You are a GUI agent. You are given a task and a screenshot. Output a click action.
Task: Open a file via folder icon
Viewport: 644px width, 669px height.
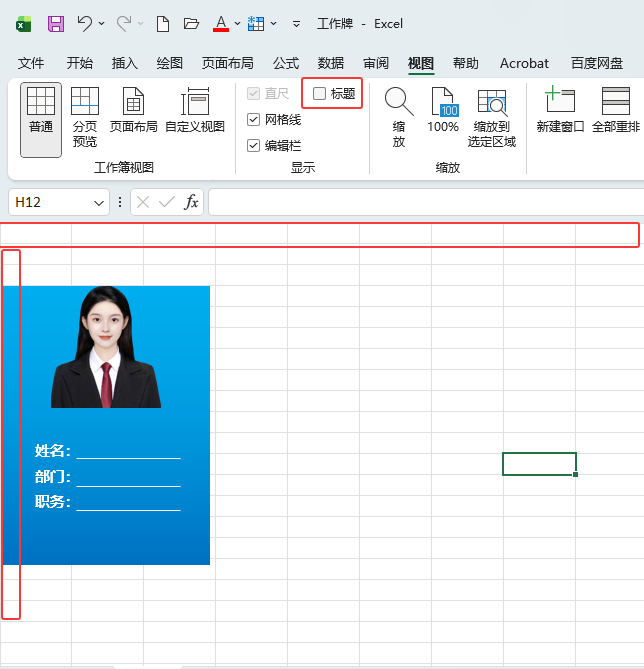coord(191,23)
